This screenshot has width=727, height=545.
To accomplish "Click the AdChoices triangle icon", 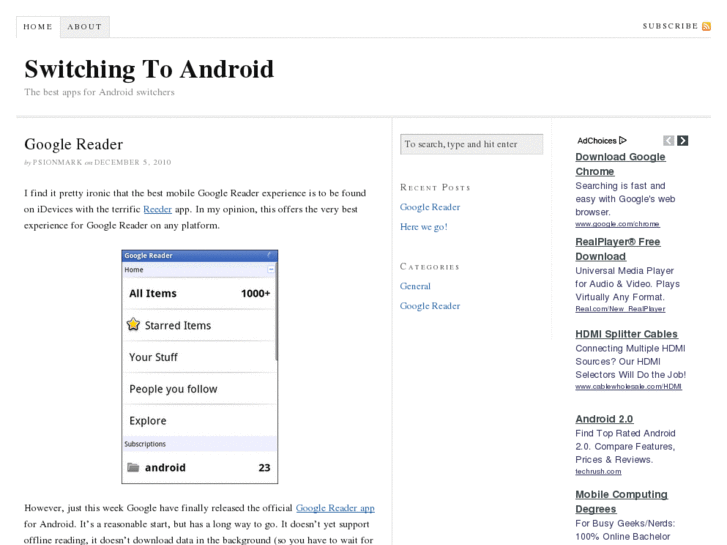I will click(x=623, y=140).
